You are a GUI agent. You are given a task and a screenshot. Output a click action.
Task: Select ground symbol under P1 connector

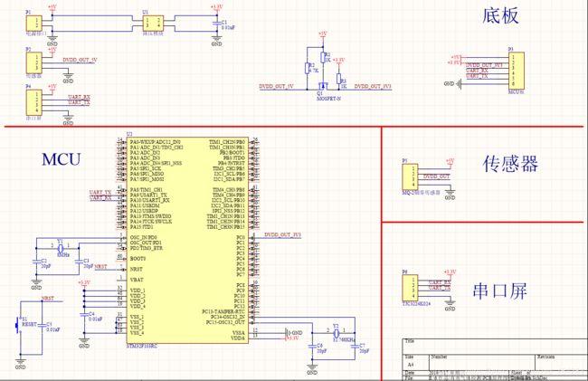click(x=52, y=39)
